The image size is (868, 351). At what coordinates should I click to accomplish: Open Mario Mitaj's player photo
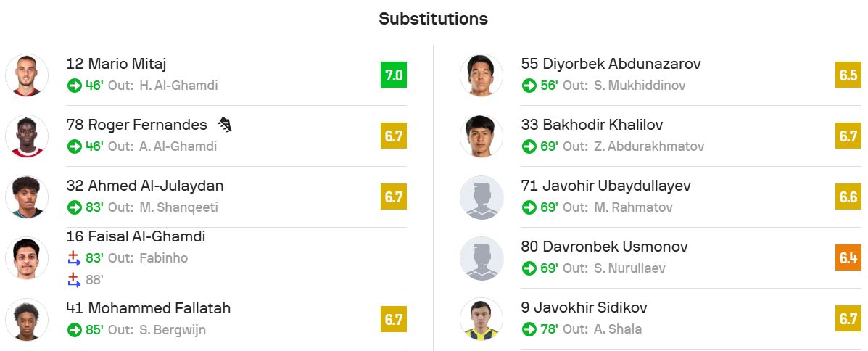27,75
